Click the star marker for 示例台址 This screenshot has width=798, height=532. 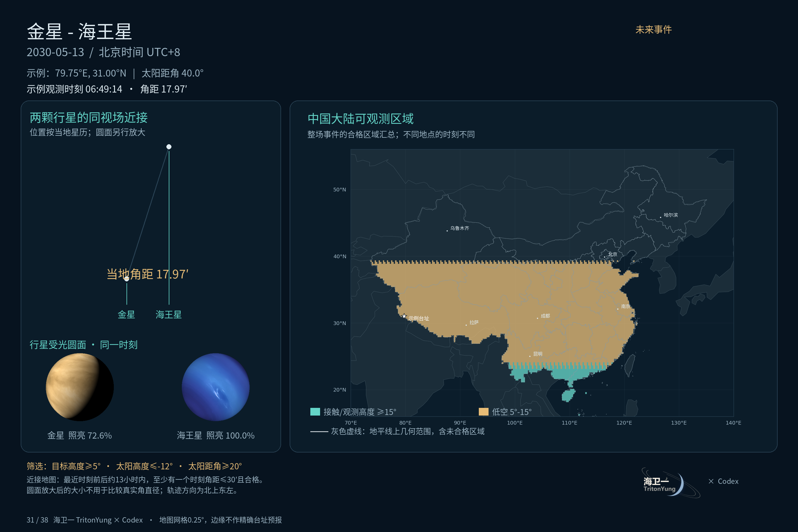click(404, 316)
